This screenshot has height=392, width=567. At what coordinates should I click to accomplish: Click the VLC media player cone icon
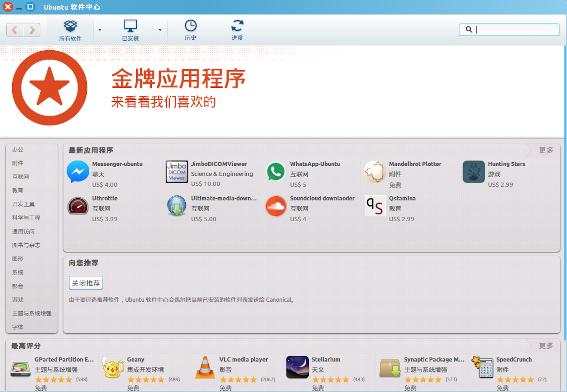(x=205, y=367)
